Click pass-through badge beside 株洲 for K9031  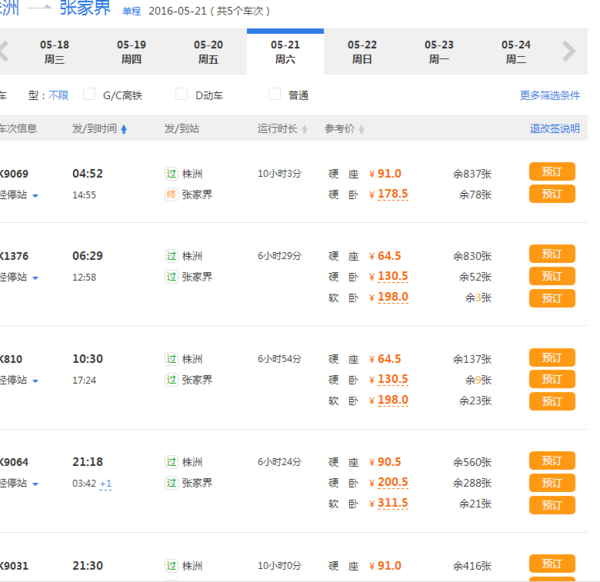click(171, 566)
